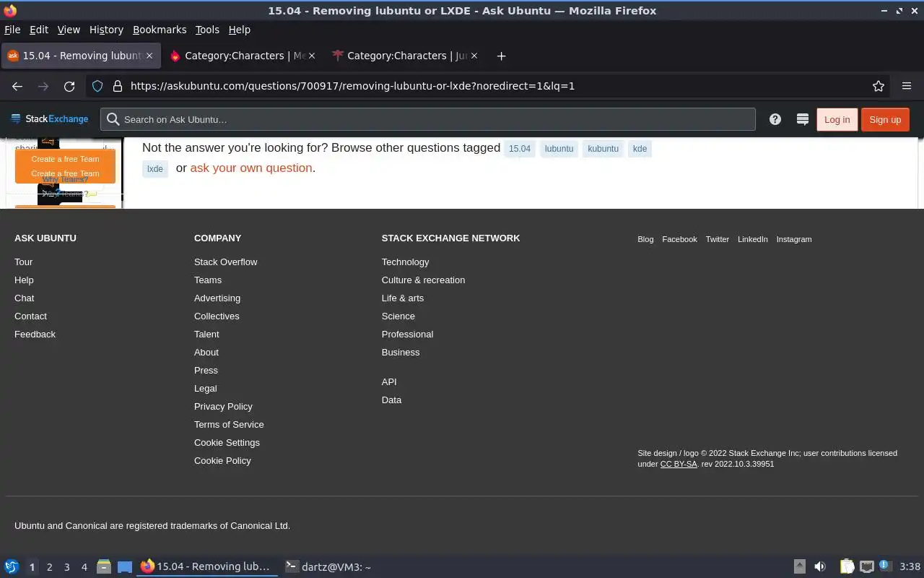924x578 pixels.
Task: Open the File menu
Action: click(12, 30)
